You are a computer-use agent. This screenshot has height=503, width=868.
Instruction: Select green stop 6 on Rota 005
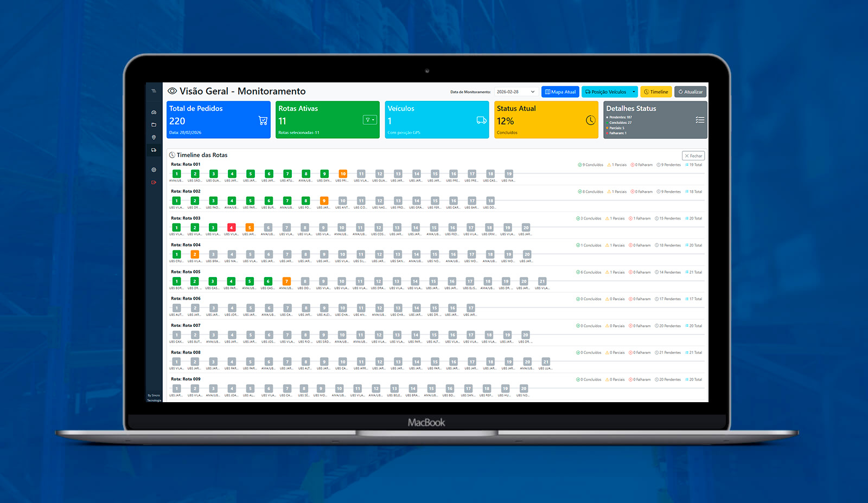[x=267, y=281]
